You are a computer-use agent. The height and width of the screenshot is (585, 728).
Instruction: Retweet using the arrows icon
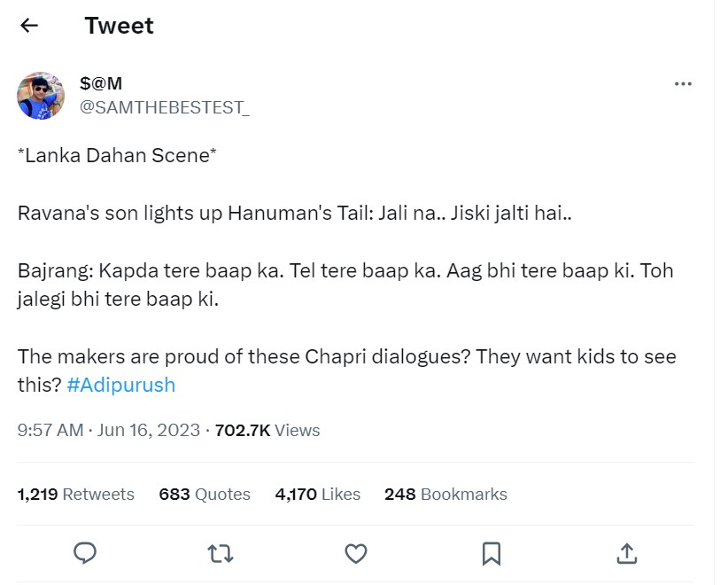[x=220, y=554]
